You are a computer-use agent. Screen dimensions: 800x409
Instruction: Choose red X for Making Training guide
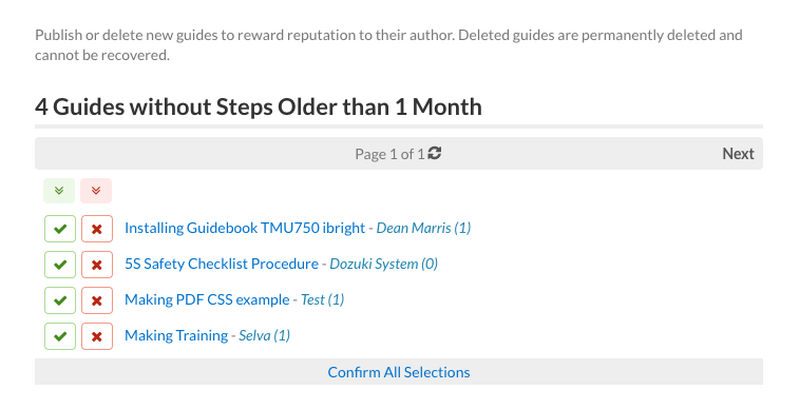point(97,336)
